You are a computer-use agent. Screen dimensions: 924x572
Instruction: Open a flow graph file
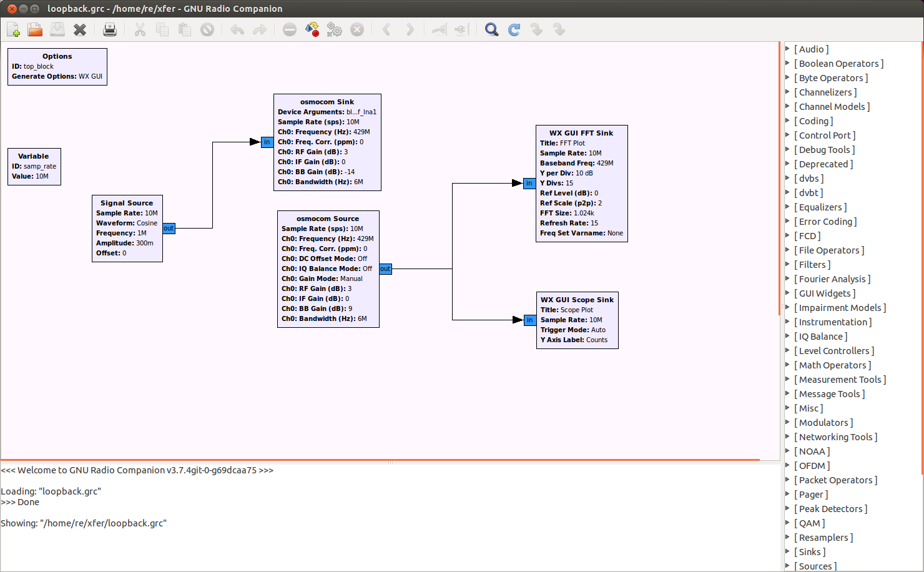[x=35, y=29]
